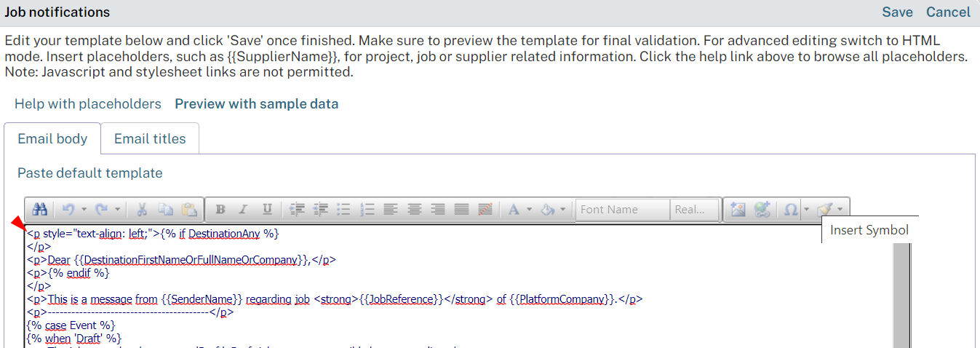Click the editor's vertical scrollbar

(x=901, y=291)
